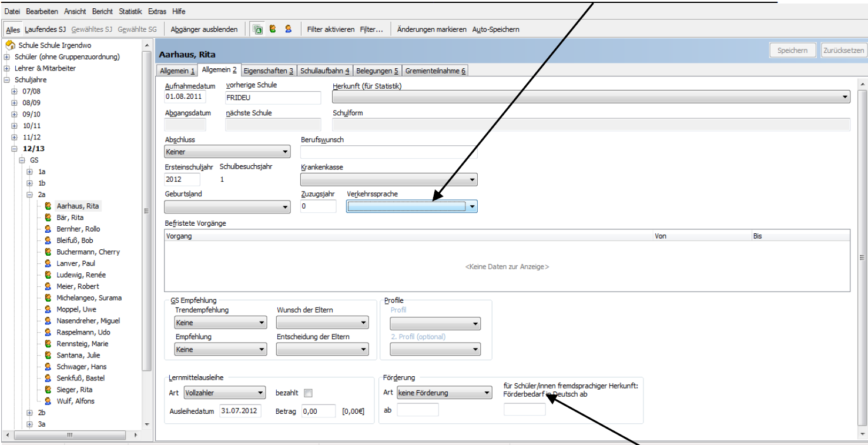Click the student icon next to Santana, Julie
Viewport: 868px width, 445px height.
[x=48, y=355]
